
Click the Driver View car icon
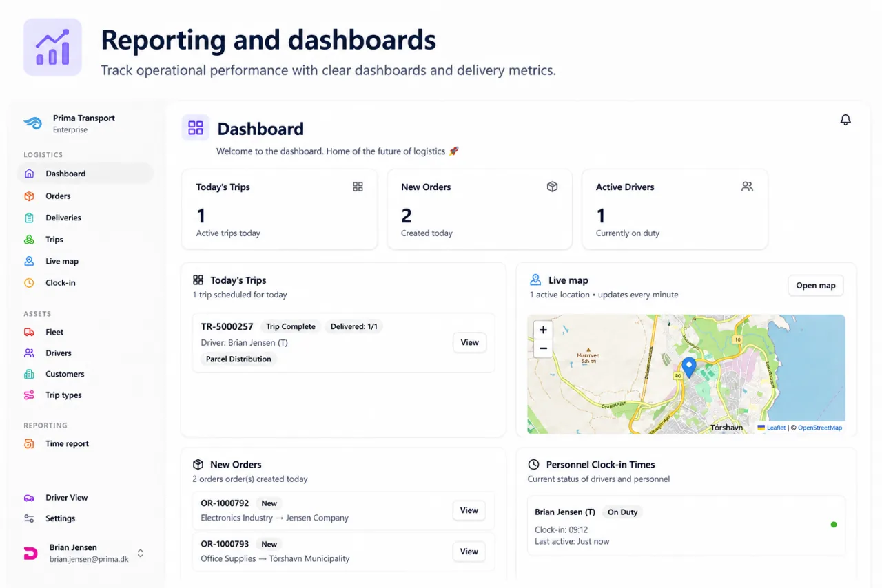29,498
